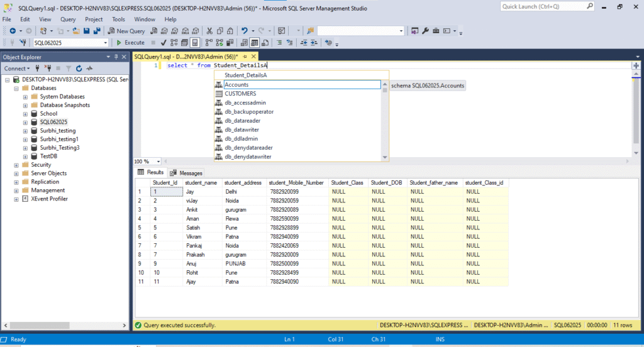Collapse the Databases folder
This screenshot has width=644, height=347.
pos(16,88)
